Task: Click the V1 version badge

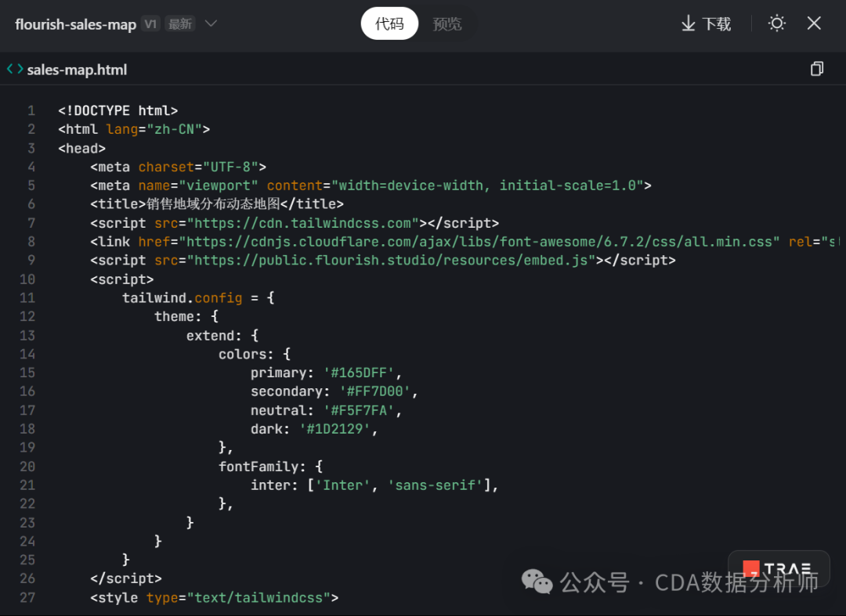Action: [150, 23]
